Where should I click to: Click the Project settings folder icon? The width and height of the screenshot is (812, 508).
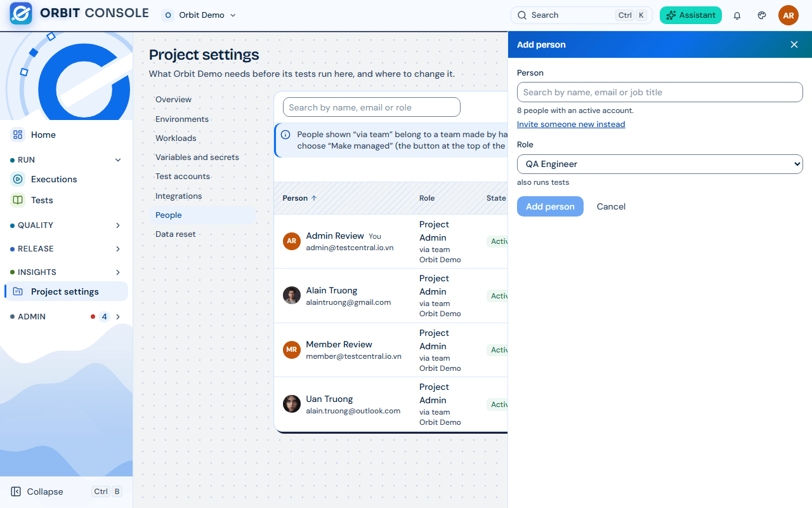click(18, 291)
